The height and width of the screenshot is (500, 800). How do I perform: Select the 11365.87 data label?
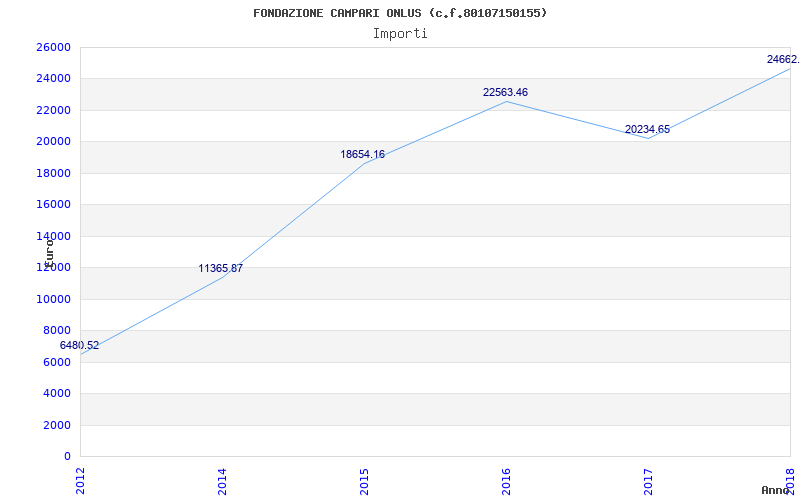(220, 268)
